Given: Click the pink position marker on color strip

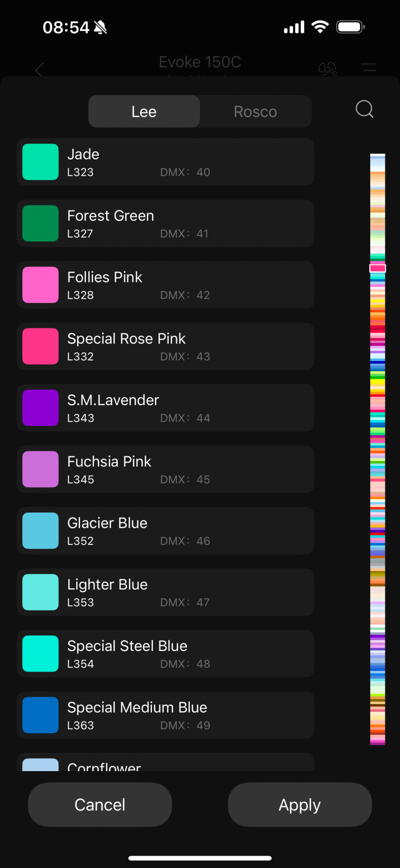Looking at the screenshot, I should (377, 268).
